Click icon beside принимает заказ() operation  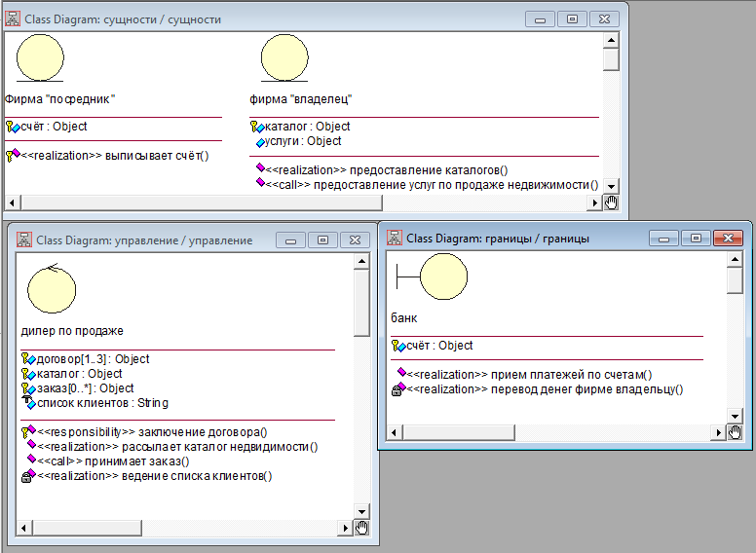tap(32, 459)
